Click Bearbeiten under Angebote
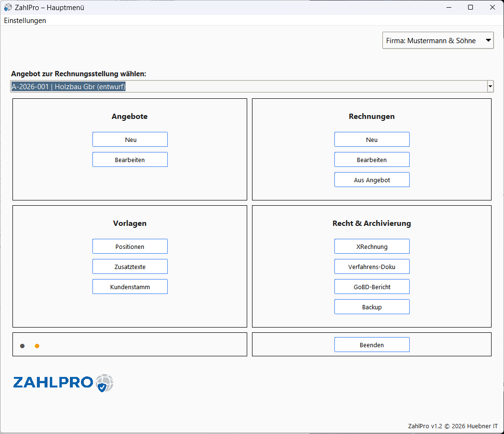The height and width of the screenshot is (434, 504). pos(130,160)
